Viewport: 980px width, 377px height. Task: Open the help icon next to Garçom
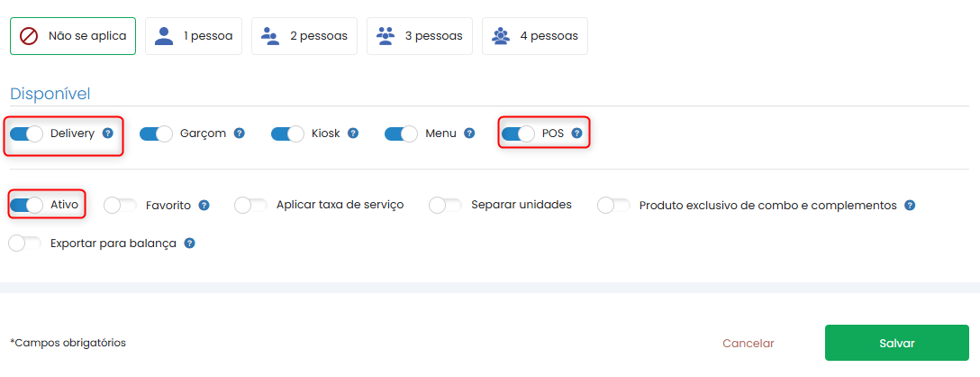point(239,133)
